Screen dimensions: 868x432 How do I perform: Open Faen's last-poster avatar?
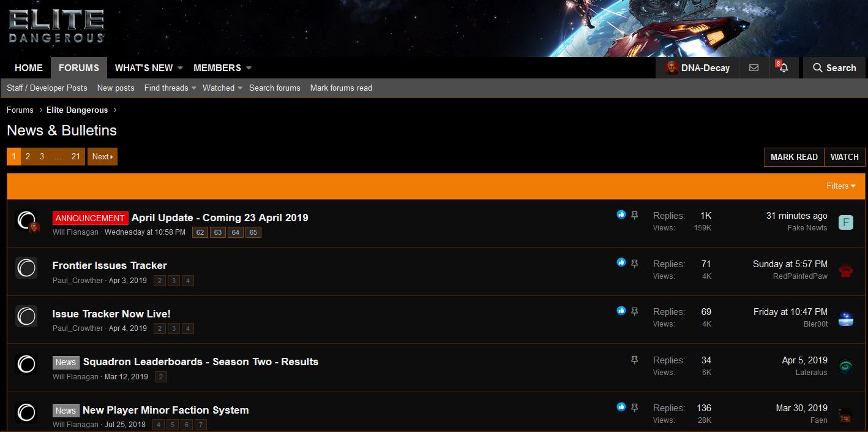(x=845, y=415)
